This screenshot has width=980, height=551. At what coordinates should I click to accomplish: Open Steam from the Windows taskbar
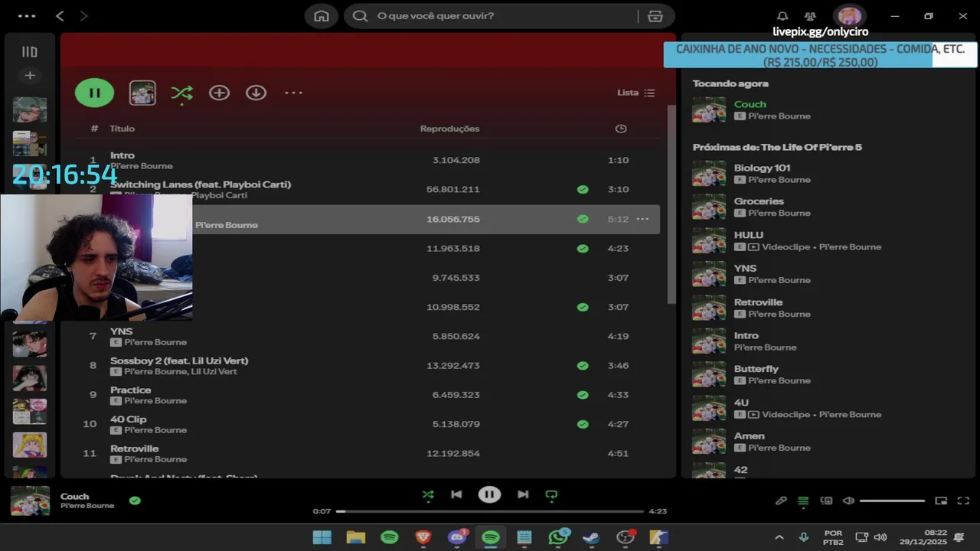[x=590, y=537]
